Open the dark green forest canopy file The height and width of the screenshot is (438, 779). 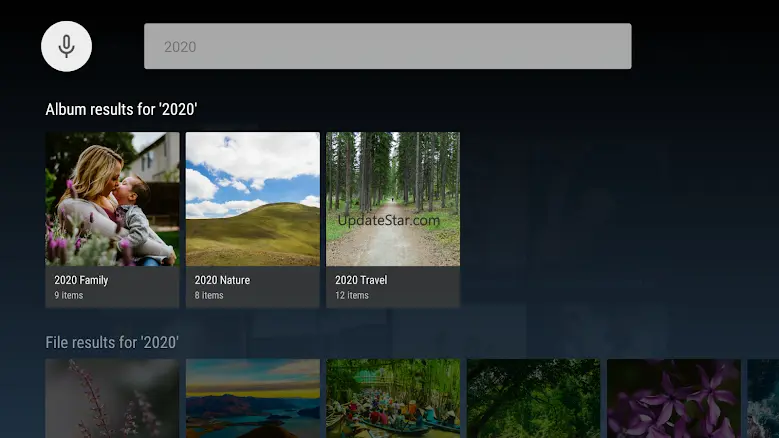pos(533,398)
